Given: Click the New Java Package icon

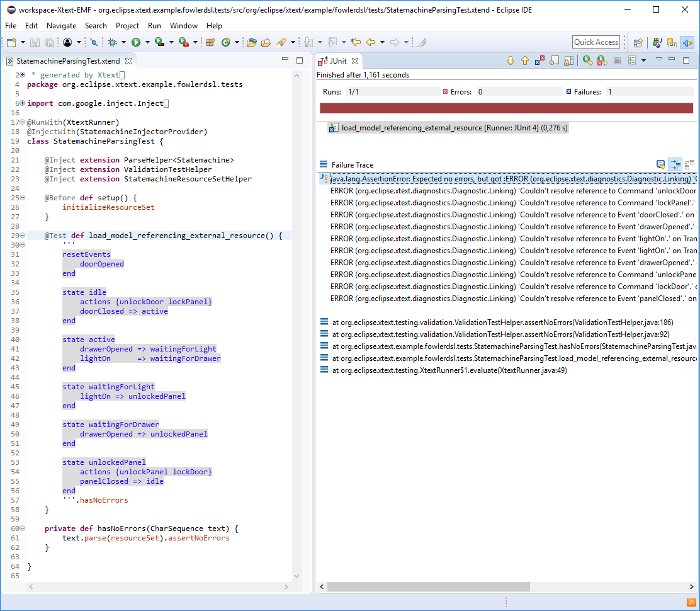Looking at the screenshot, I should tap(211, 42).
